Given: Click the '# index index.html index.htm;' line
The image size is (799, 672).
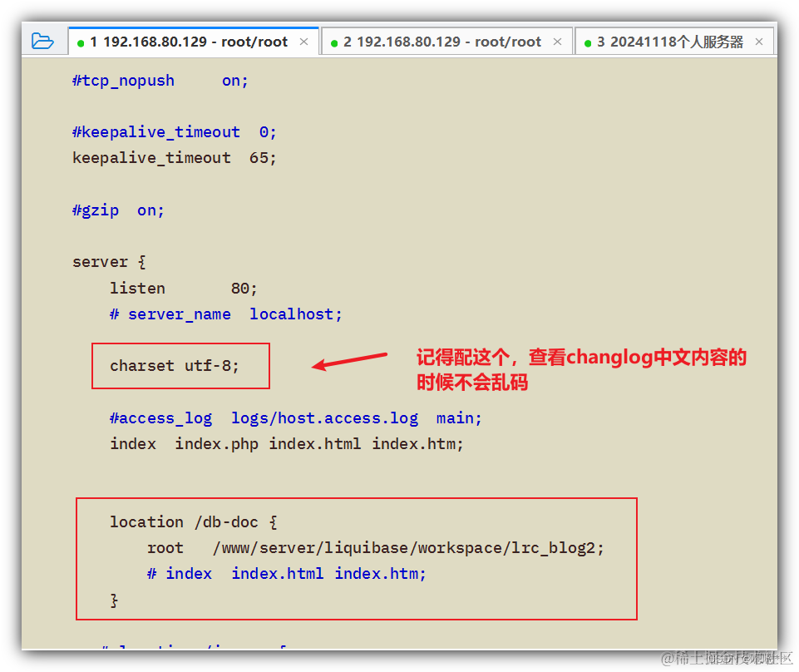Looking at the screenshot, I should tap(286, 574).
